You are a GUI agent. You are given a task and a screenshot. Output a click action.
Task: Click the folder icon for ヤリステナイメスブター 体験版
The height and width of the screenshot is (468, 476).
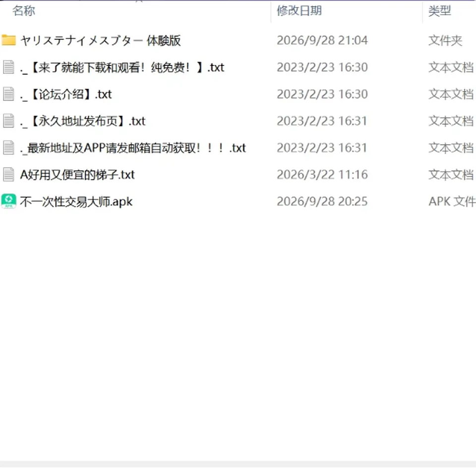point(8,40)
